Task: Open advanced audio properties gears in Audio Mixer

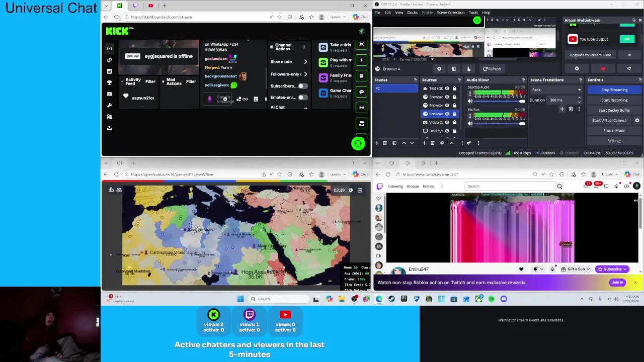Action: [470, 143]
